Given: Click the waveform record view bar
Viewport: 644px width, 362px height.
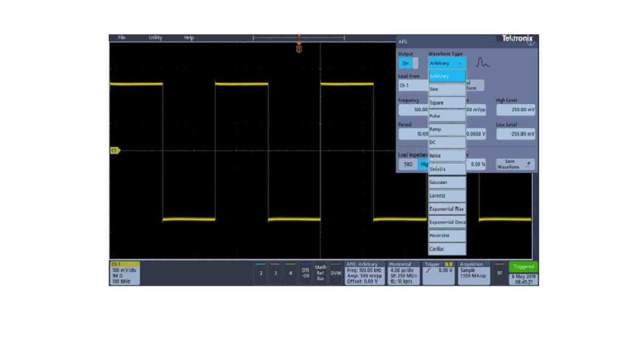Looking at the screenshot, I should 299,38.
